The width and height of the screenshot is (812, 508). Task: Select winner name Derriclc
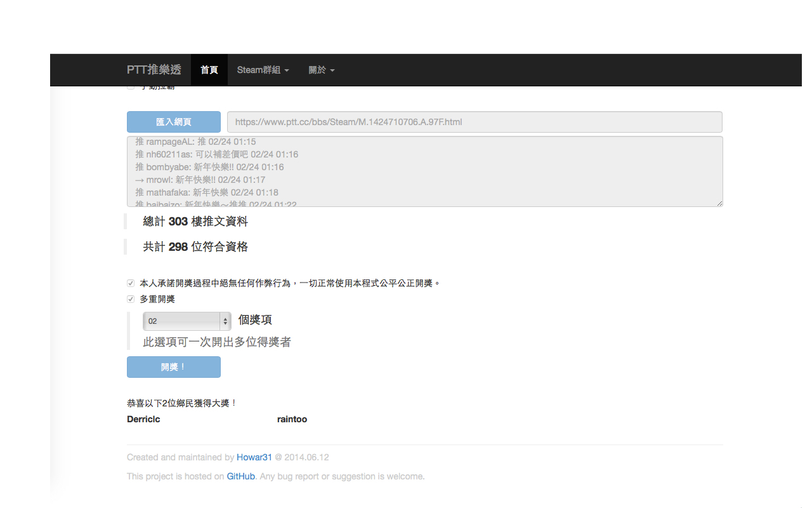coord(143,419)
